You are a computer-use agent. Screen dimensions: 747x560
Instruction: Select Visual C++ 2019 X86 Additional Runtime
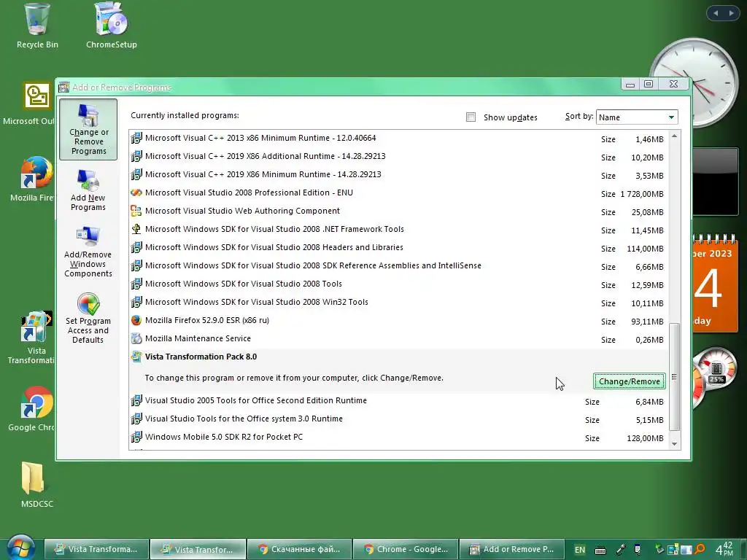point(399,156)
